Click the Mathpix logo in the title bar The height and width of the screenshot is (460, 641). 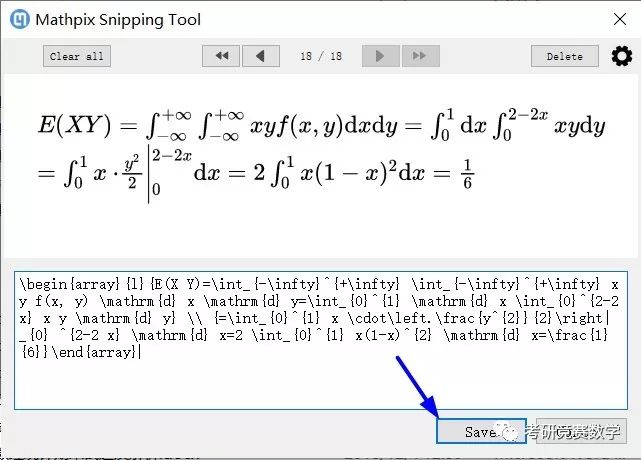[17, 19]
